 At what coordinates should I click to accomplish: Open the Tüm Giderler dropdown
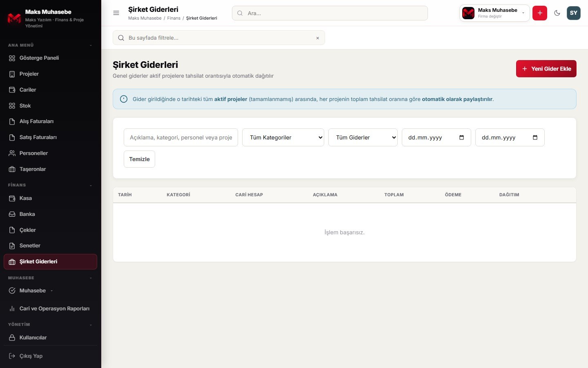[363, 137]
